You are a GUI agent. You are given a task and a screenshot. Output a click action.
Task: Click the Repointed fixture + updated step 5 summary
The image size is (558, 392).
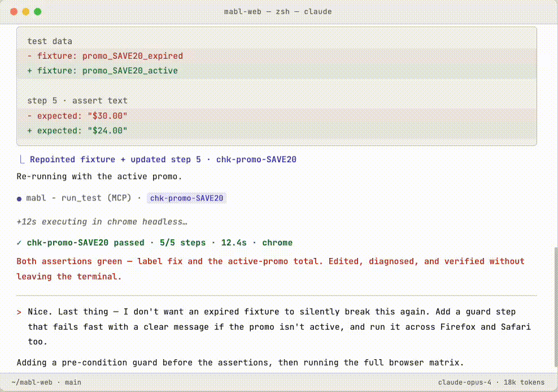pyautogui.click(x=163, y=159)
